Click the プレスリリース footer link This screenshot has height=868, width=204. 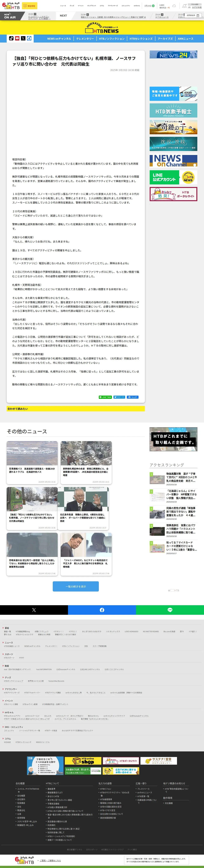(144, 789)
